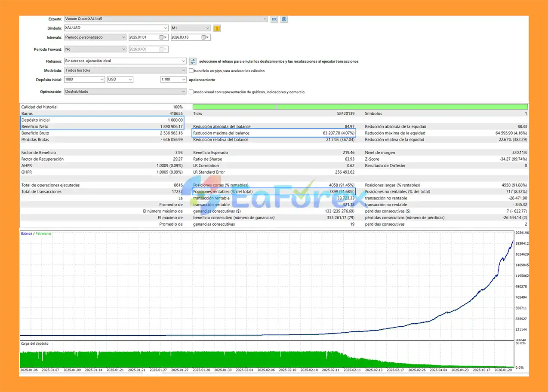Open the Período Forward dropdown
The image size is (548, 392).
95,49
